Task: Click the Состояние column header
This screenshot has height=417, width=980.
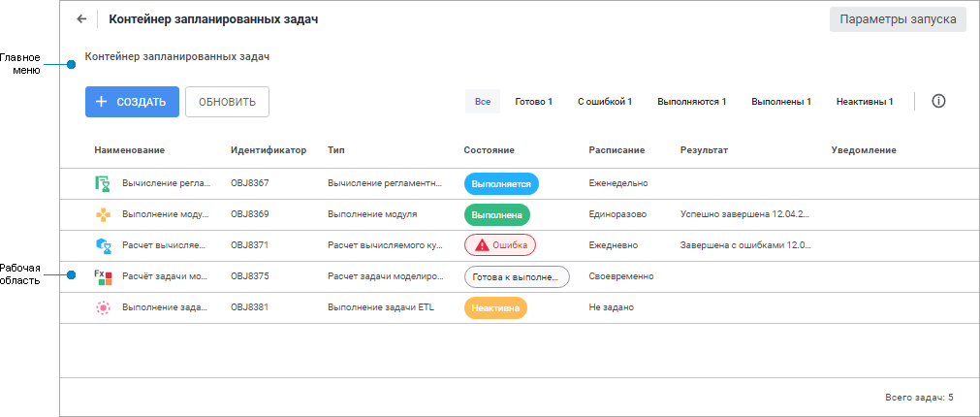Action: [489, 150]
